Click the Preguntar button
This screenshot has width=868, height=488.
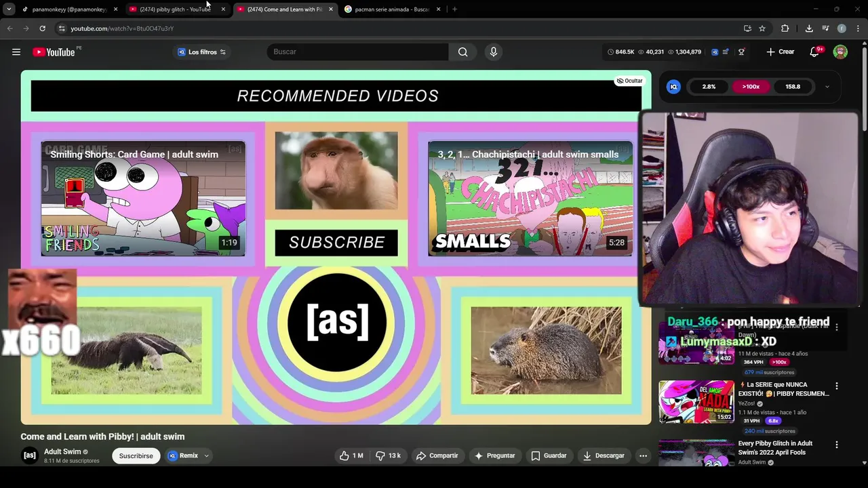494,455
